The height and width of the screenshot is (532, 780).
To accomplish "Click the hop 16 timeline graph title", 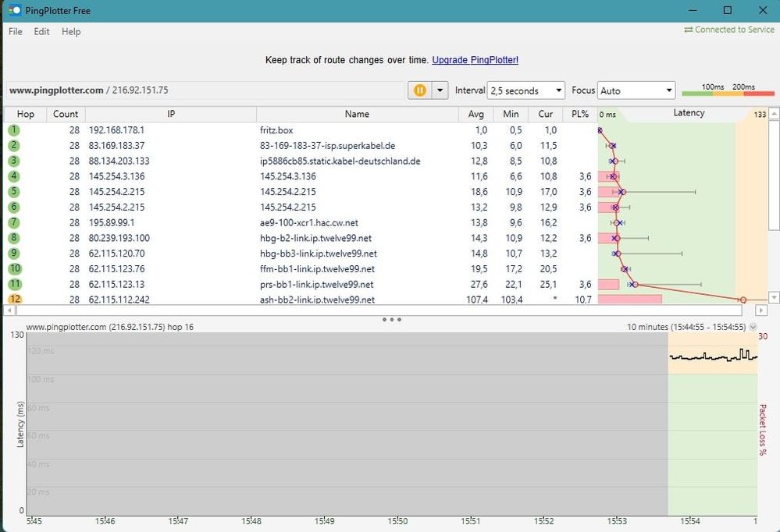I will (x=109, y=327).
